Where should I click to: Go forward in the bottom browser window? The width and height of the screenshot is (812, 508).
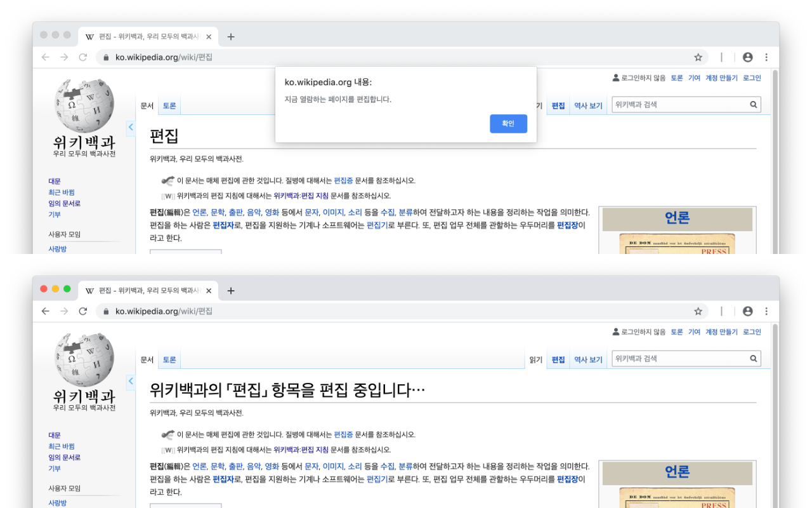(x=64, y=311)
